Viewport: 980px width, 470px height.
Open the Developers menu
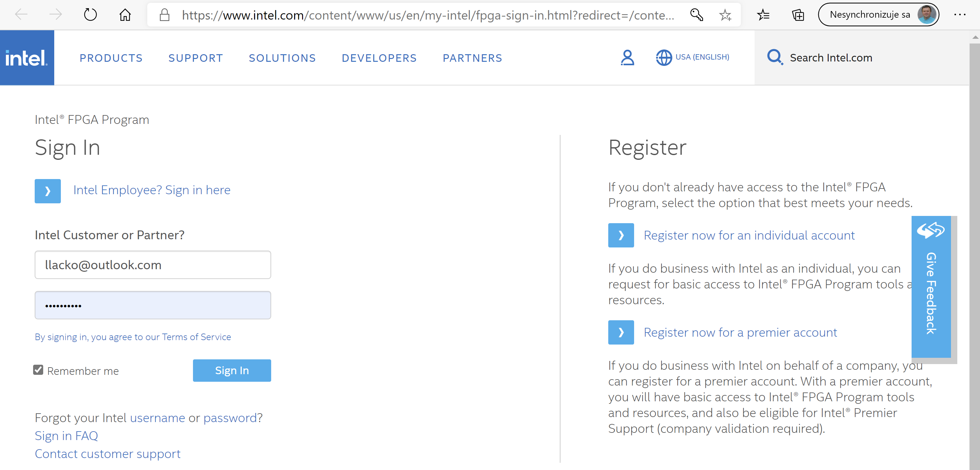[x=379, y=58]
